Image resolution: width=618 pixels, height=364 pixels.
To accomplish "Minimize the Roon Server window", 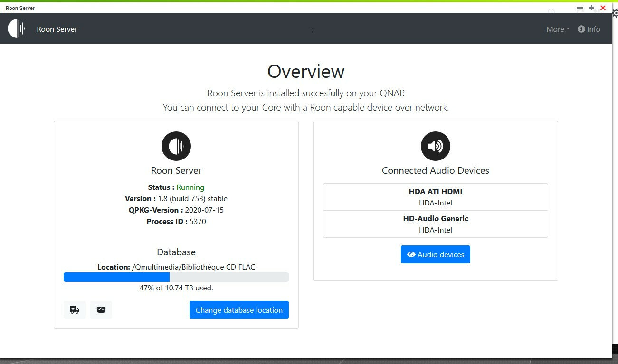I will click(580, 8).
